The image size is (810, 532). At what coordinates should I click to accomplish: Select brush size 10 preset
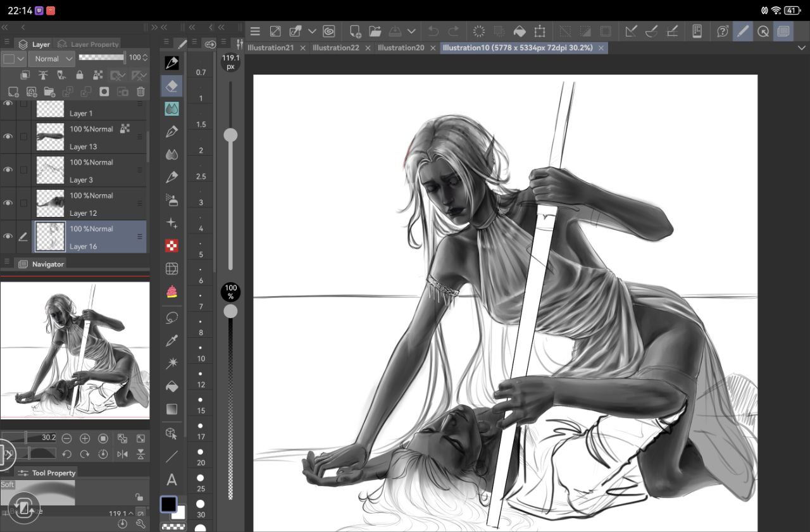click(x=201, y=352)
